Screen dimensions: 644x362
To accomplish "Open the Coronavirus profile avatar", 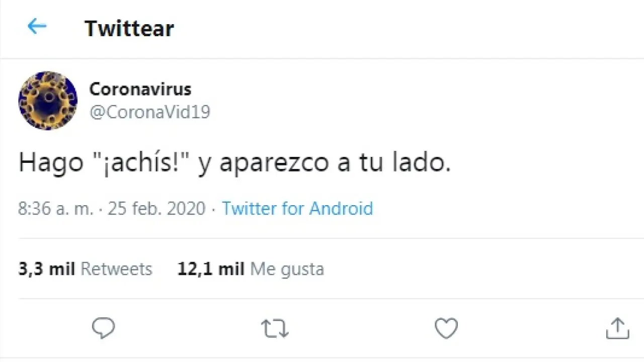I will tap(48, 101).
